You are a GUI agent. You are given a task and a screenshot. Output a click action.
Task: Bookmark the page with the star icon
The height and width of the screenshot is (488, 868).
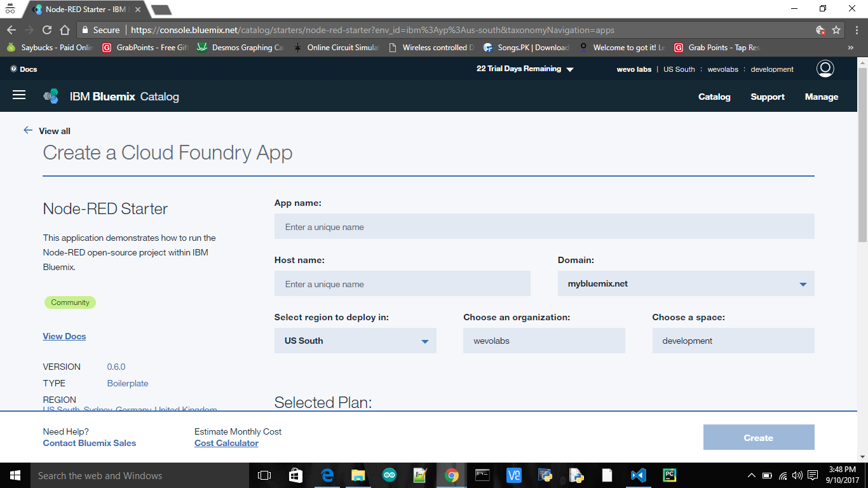pos(837,29)
